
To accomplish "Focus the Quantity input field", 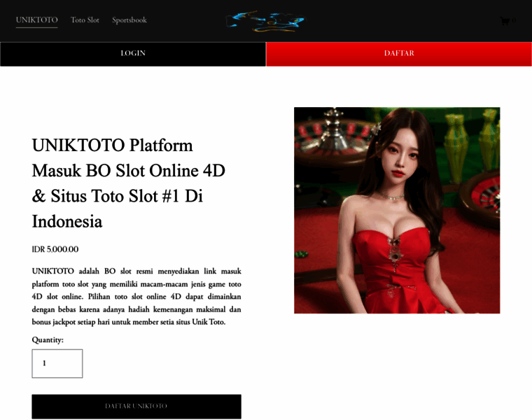I will pos(57,363).
